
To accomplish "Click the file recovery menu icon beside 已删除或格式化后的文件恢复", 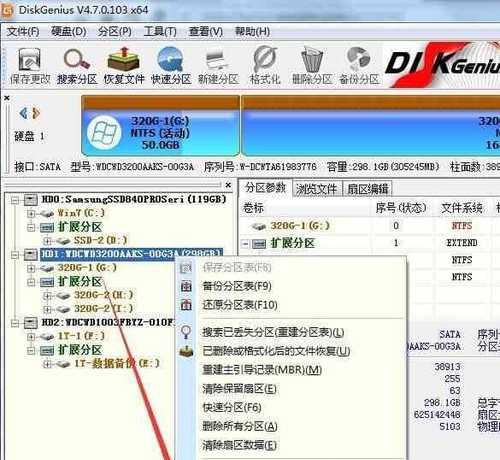I will click(186, 351).
